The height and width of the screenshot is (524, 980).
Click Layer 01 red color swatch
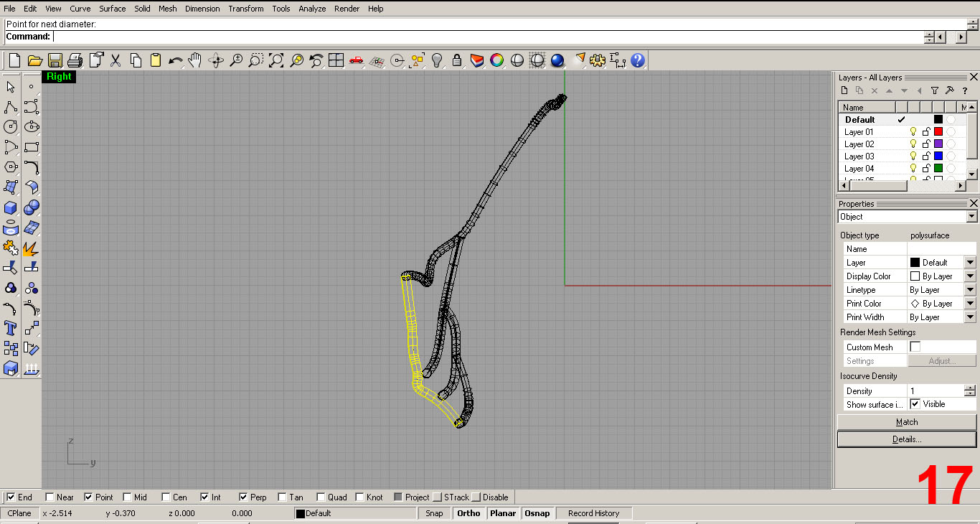938,132
